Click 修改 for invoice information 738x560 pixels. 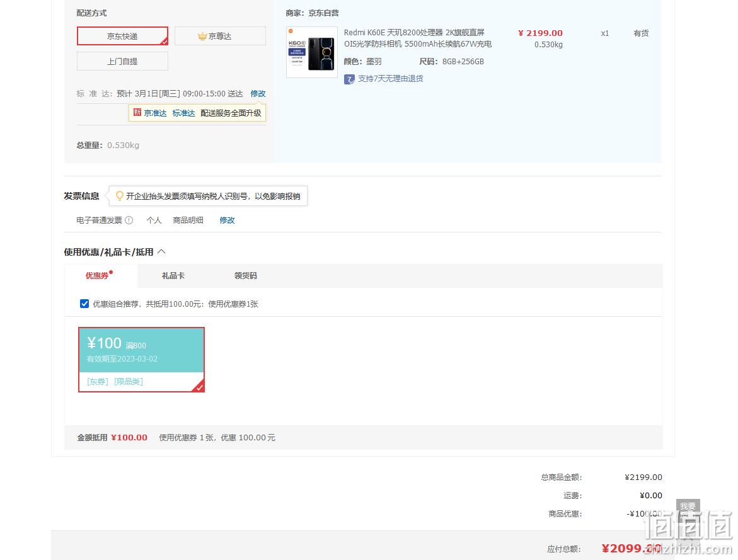click(x=228, y=220)
